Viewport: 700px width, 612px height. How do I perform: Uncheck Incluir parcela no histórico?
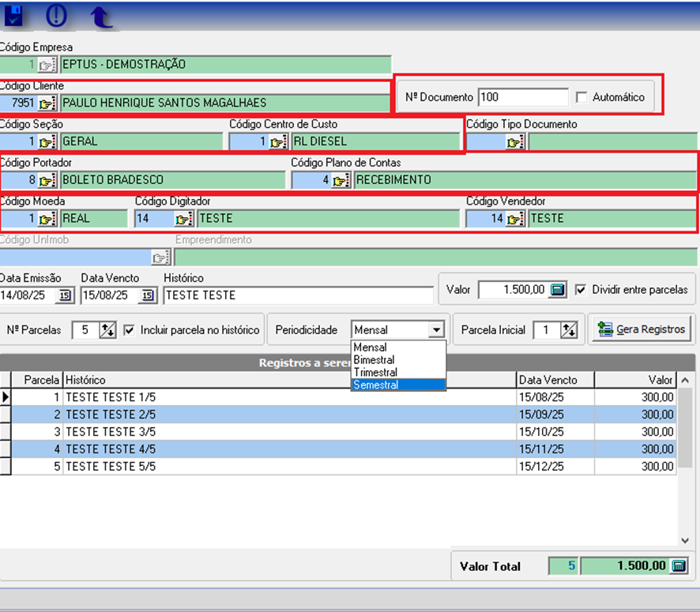[x=130, y=330]
